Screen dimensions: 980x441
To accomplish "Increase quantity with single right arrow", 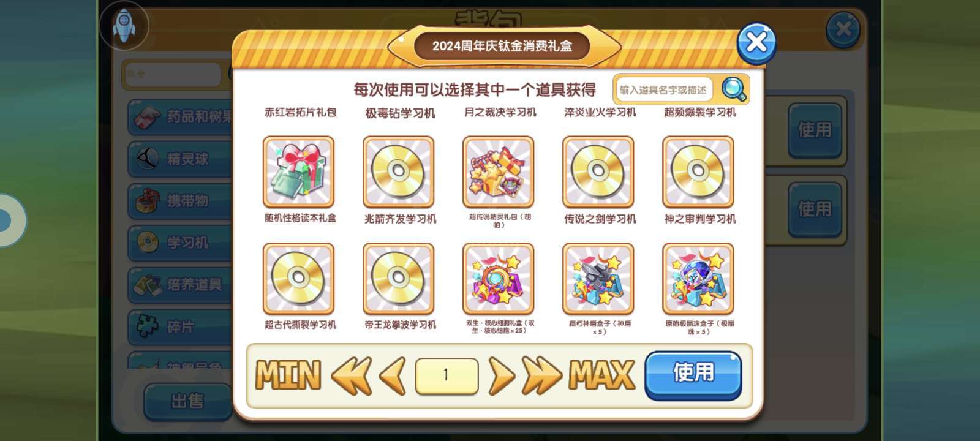I will click(x=502, y=375).
